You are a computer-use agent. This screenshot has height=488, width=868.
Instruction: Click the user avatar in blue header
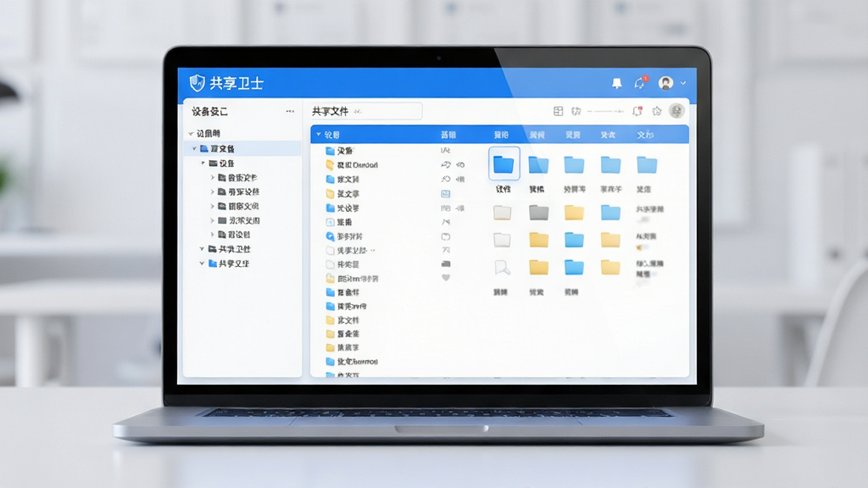[x=665, y=83]
